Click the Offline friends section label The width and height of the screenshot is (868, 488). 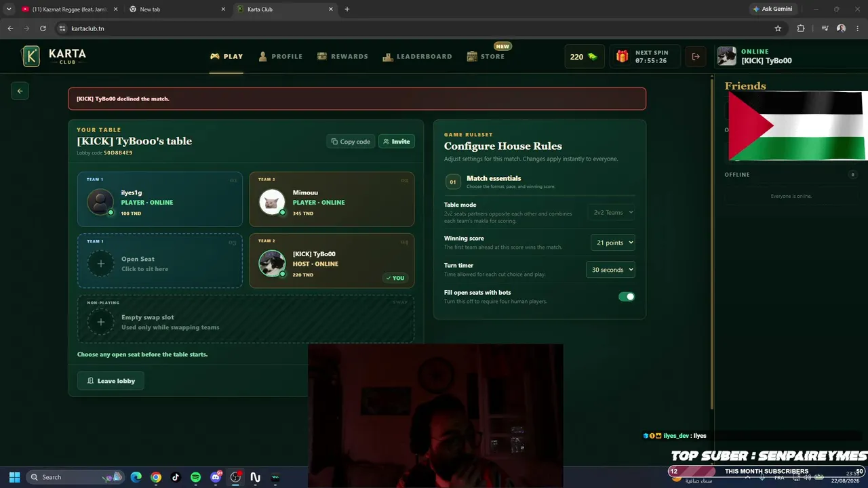click(x=737, y=175)
